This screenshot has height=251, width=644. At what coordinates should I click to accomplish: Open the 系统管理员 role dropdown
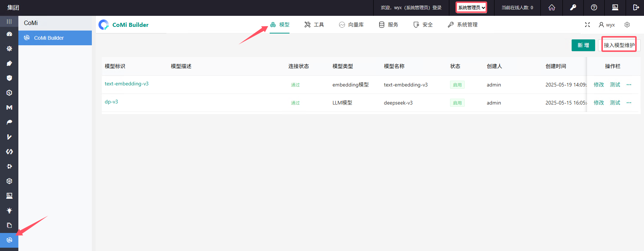pos(471,7)
